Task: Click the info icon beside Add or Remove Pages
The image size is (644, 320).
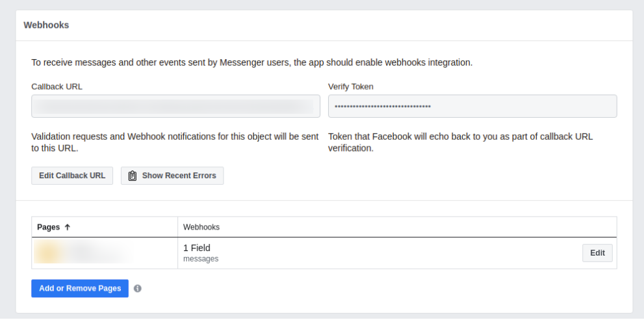Action: pyautogui.click(x=138, y=289)
